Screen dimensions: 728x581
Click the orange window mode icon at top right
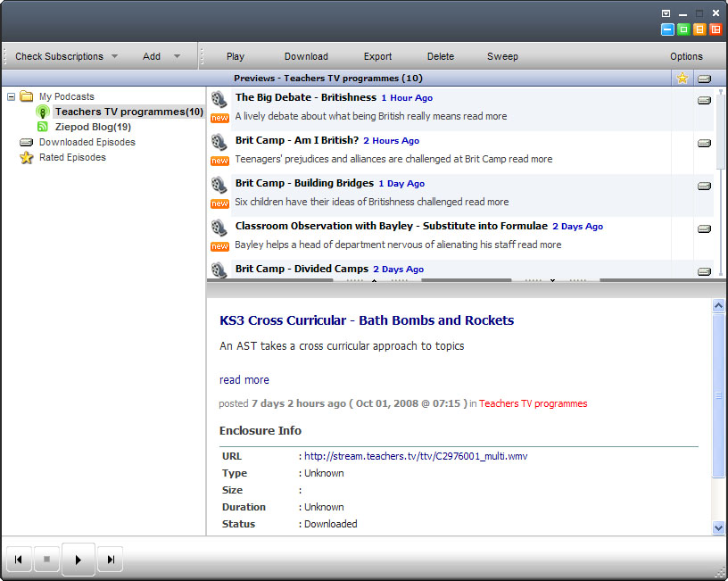pos(699,29)
